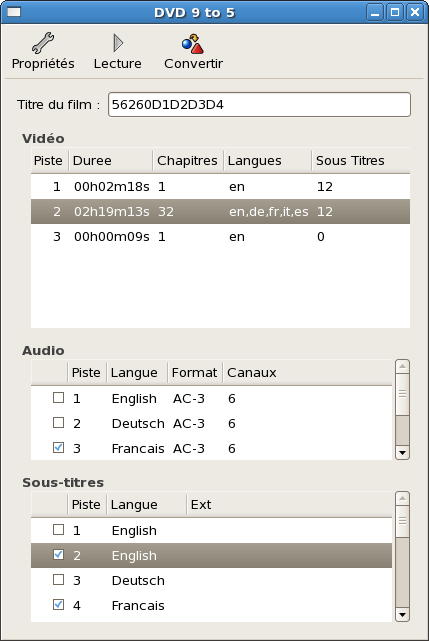Select video track 1 lasting 00h02m18s

point(220,187)
